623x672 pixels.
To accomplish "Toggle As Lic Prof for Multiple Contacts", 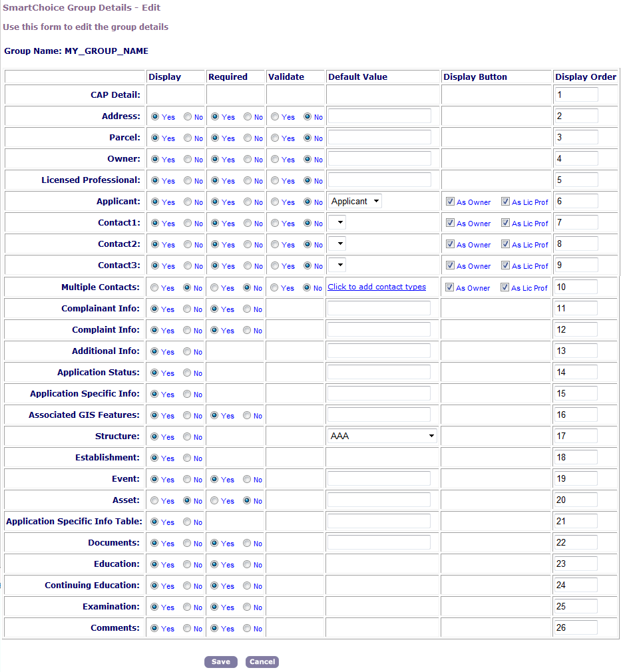I will point(506,288).
